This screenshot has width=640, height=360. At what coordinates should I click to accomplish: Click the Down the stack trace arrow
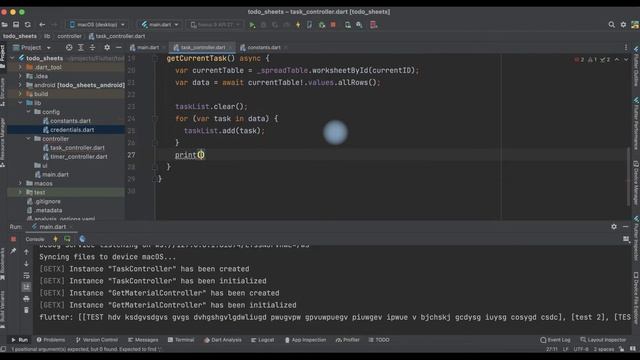coord(27,264)
